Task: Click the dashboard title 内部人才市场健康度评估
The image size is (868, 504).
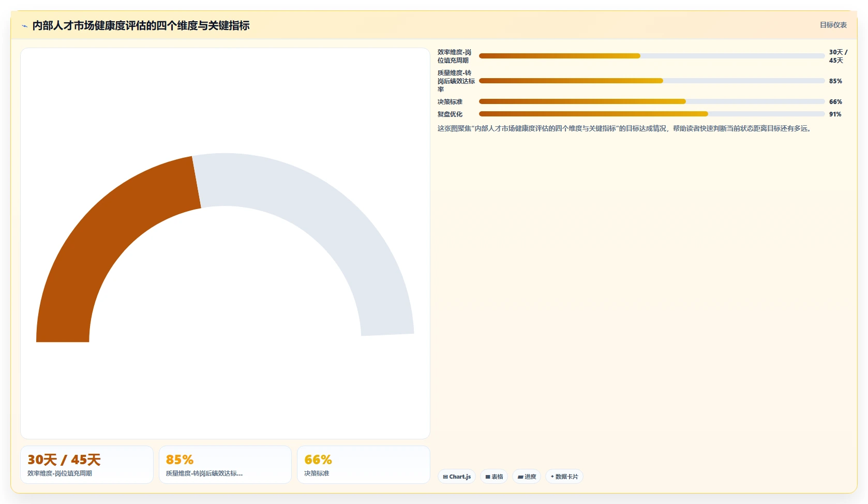Action: (x=141, y=25)
